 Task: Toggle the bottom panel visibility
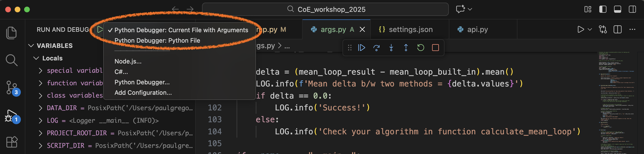pos(617,9)
